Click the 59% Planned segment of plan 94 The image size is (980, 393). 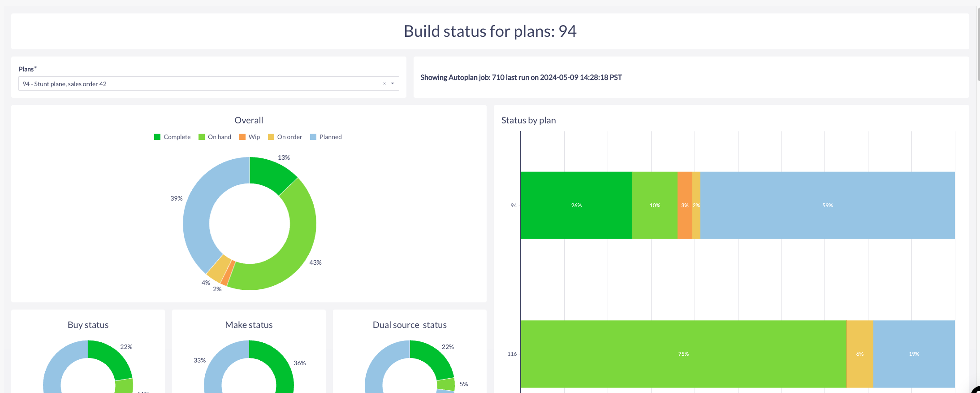(x=828, y=205)
